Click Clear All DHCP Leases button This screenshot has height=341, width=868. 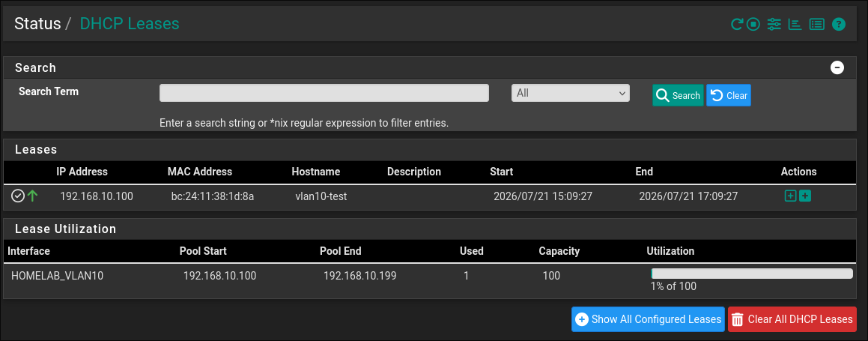[792, 319]
